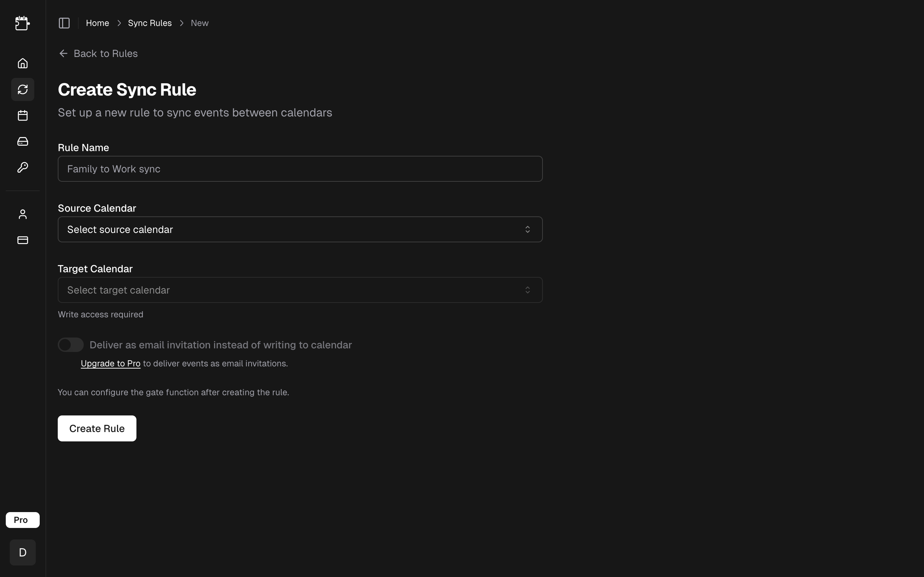
Task: Open the Upgrade to Pro link
Action: click(110, 363)
